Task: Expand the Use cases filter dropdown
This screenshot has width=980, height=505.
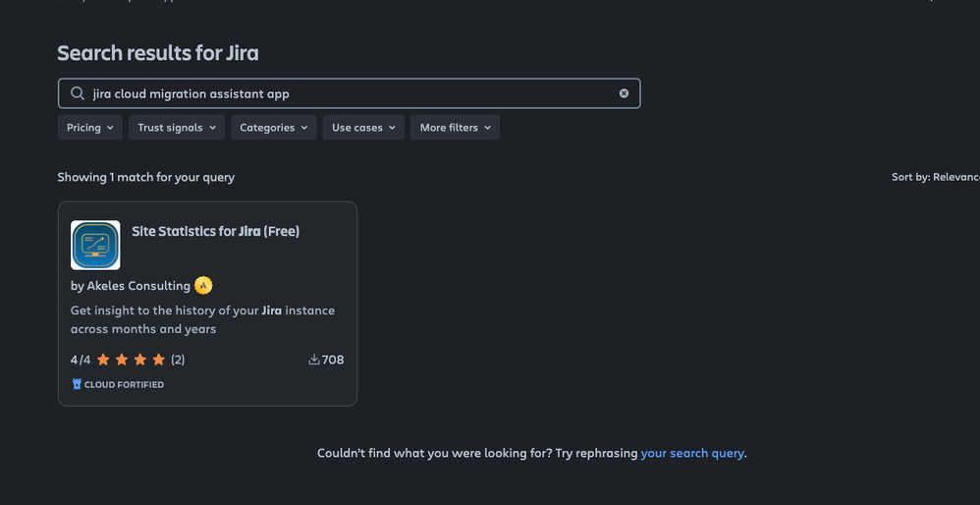Action: pos(363,128)
